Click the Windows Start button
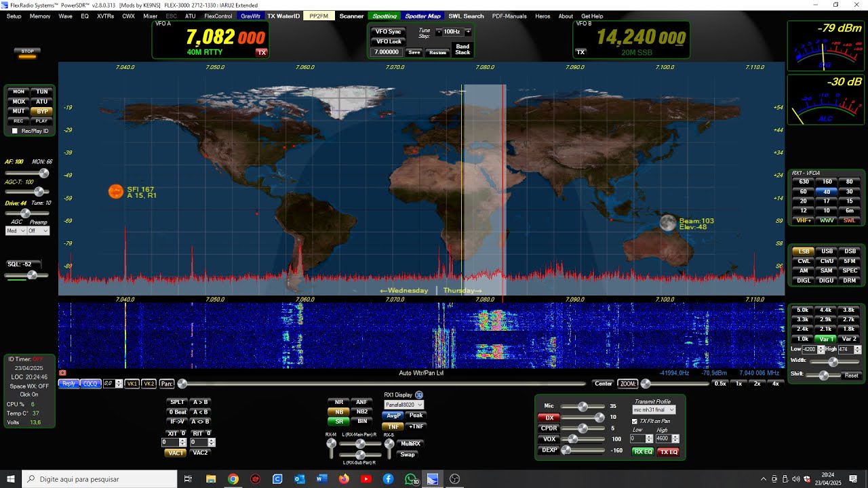868x488 pixels. click(x=11, y=479)
